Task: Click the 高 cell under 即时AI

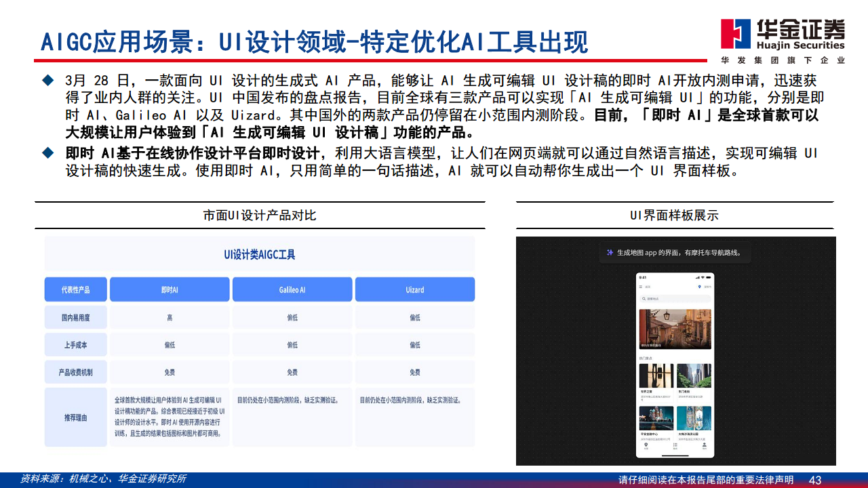Action: coord(170,317)
